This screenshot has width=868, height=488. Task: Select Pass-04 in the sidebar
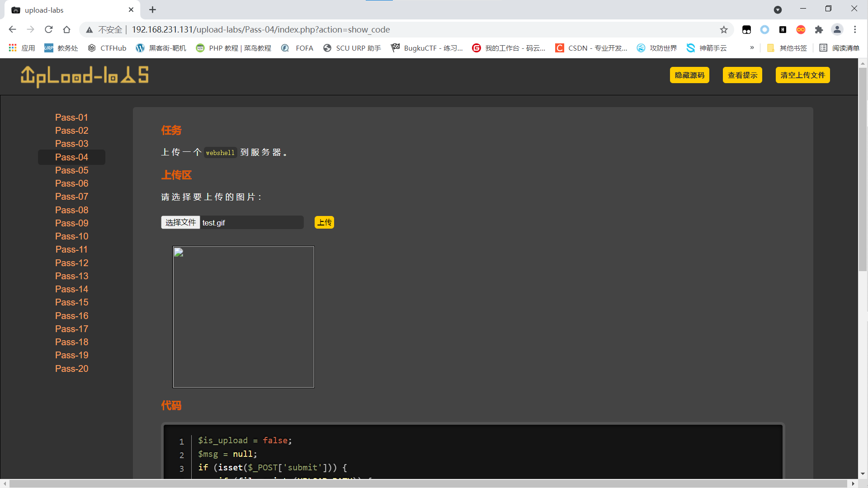(71, 157)
